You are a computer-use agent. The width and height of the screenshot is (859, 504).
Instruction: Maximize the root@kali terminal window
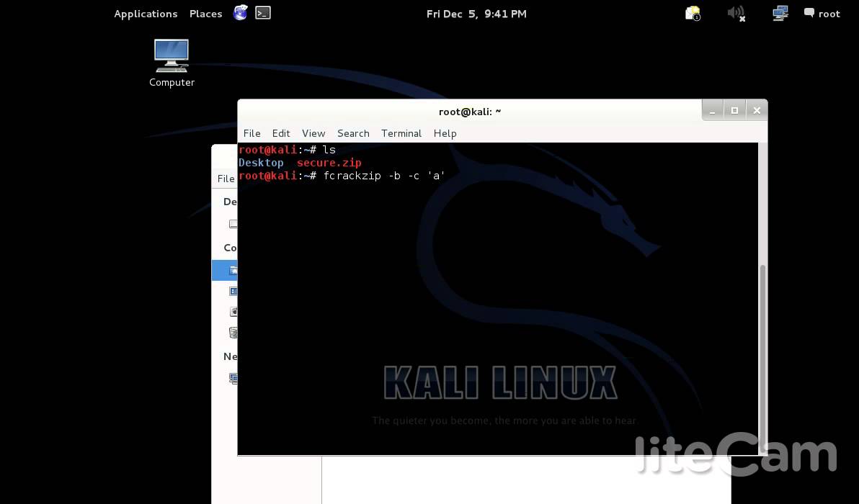(x=734, y=111)
